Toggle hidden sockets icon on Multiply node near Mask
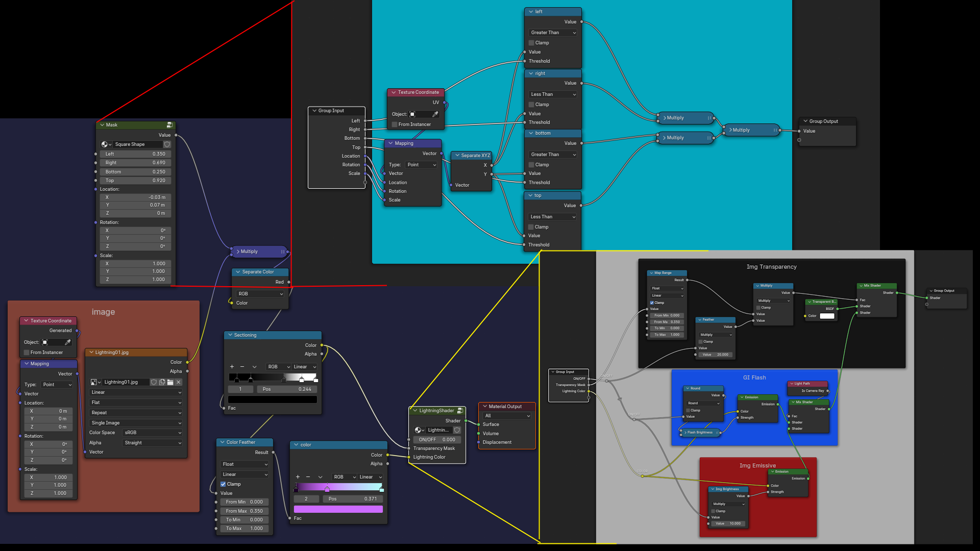Screen dimensions: 980x551 coord(283,252)
